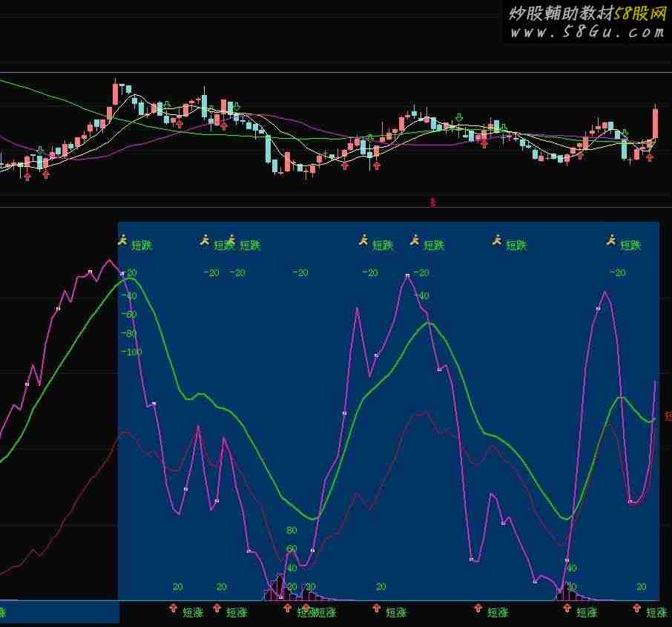Click the rightmost yellow runner 短跌 icon
The height and width of the screenshot is (627, 672).
(611, 240)
